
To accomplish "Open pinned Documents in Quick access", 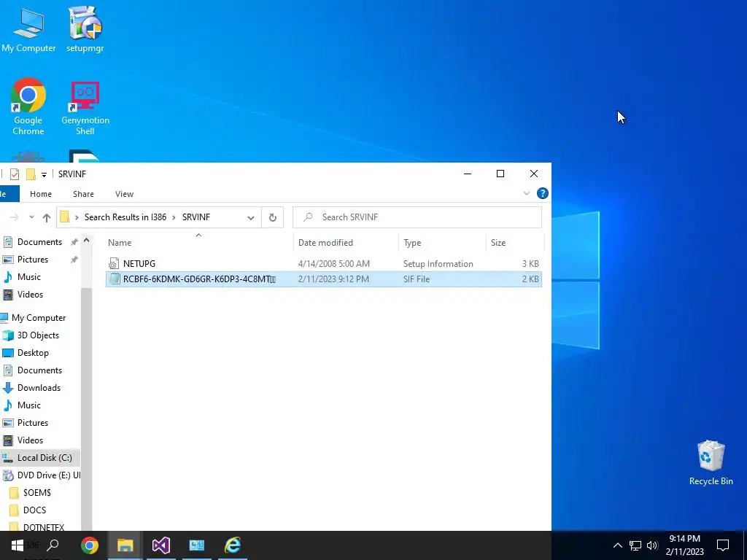I will click(x=39, y=242).
